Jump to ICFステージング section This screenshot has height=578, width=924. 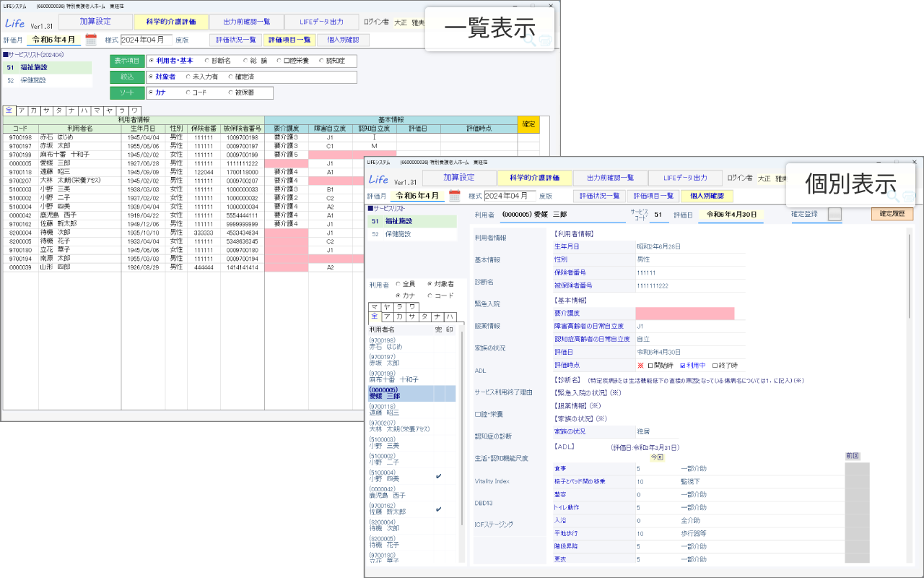coord(494,525)
